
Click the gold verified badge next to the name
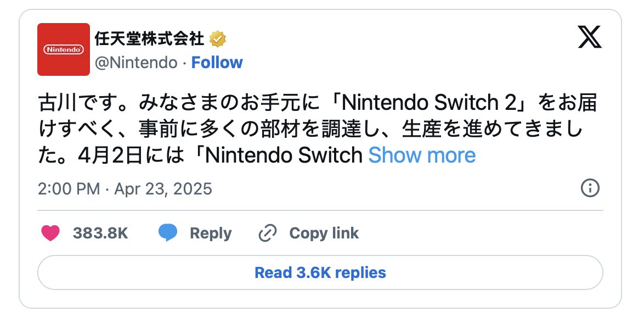[x=218, y=38]
